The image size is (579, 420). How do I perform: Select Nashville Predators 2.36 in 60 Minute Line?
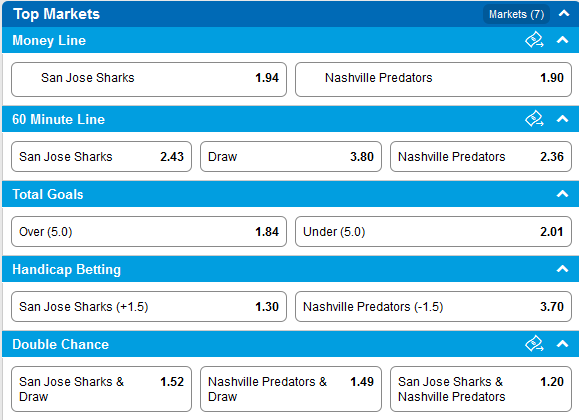(x=481, y=157)
